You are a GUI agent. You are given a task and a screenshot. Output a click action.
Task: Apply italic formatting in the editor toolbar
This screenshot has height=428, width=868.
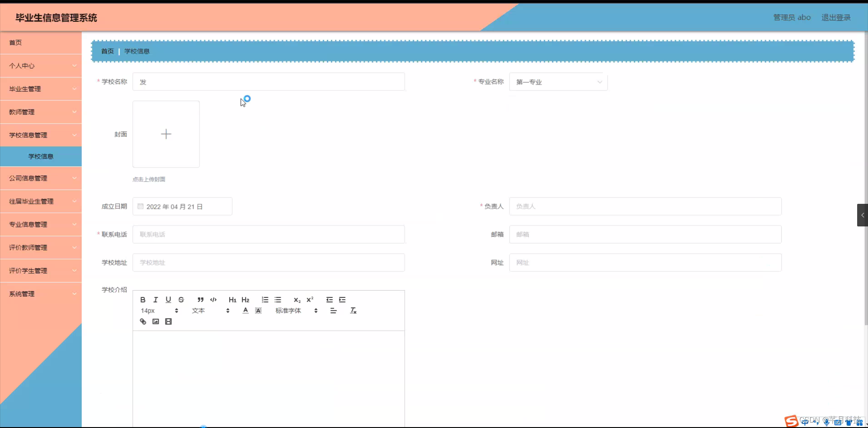point(155,300)
